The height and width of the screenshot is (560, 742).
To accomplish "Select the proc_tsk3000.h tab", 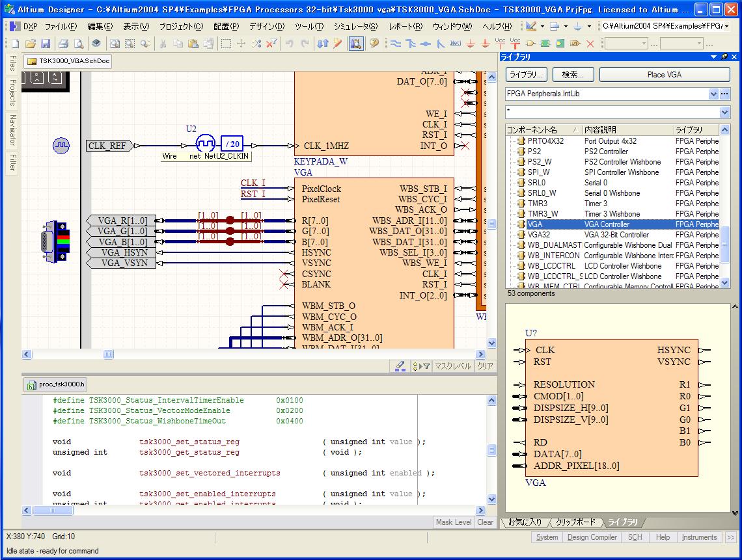I will (x=56, y=384).
